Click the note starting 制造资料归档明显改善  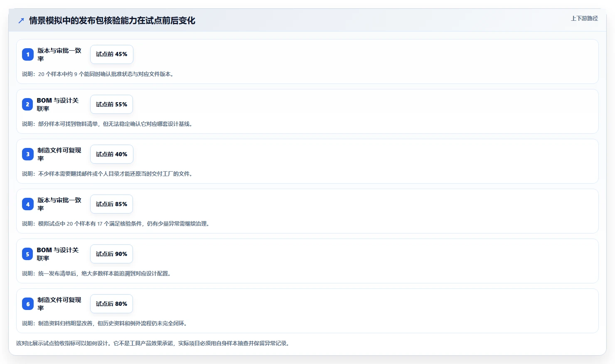(105, 323)
